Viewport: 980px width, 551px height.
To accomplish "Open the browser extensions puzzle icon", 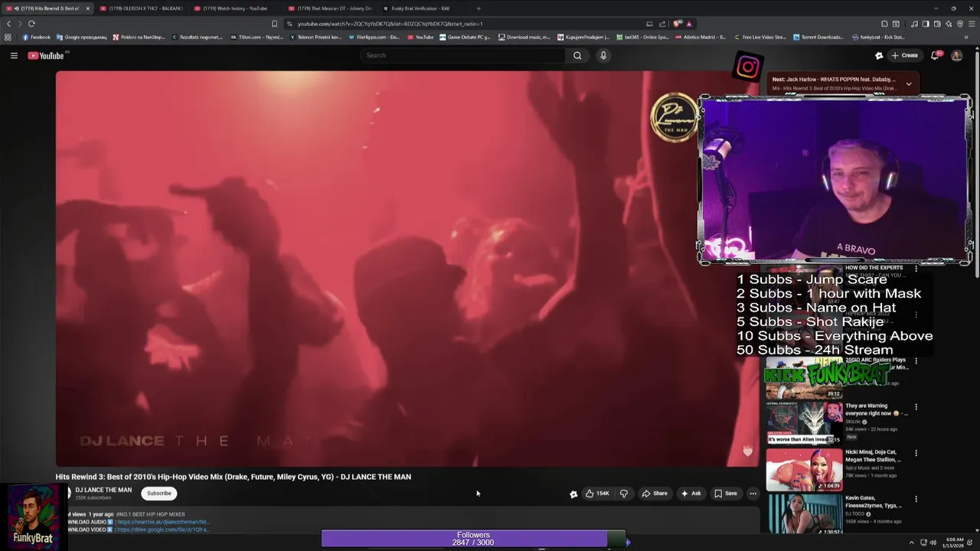I will coord(884,24).
